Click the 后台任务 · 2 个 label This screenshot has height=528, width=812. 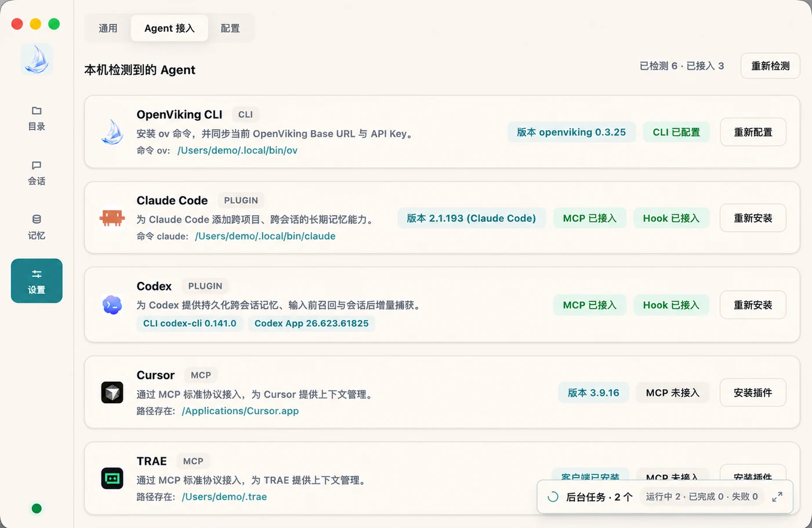[599, 497]
